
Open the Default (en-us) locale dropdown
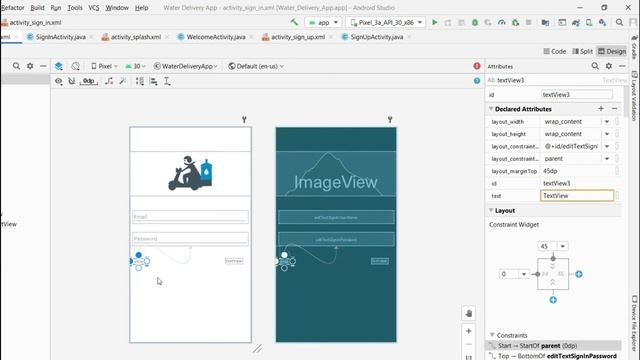pyautogui.click(x=256, y=66)
